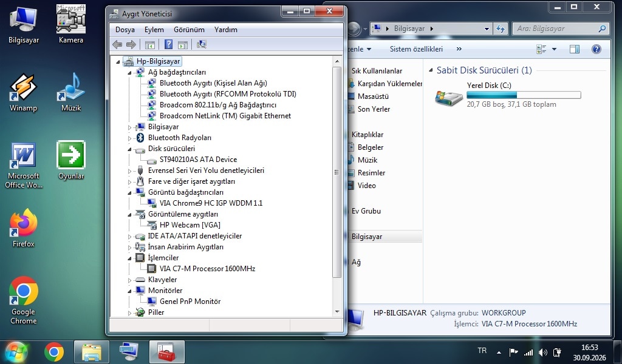
Task: Open Windows Explorer from the taskbar
Action: [x=92, y=352]
